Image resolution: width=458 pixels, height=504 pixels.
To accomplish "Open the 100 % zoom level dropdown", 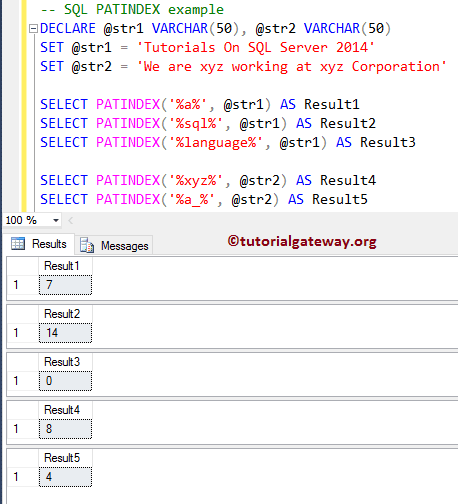I will click(56, 220).
